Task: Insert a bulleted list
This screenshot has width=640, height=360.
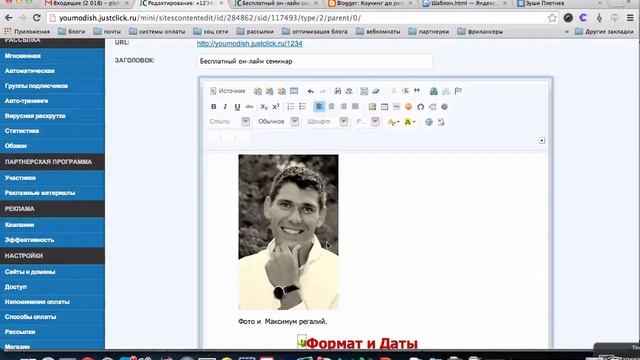Action: (x=302, y=107)
